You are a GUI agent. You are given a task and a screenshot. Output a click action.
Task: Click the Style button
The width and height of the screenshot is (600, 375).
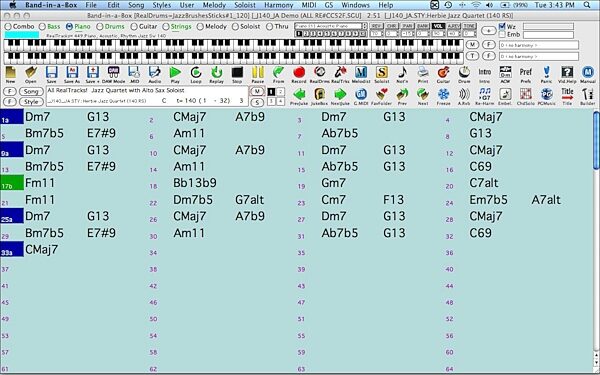(x=31, y=102)
